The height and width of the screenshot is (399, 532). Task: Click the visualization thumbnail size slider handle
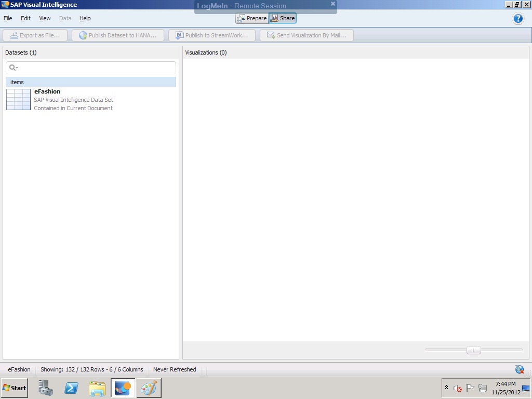pos(474,350)
